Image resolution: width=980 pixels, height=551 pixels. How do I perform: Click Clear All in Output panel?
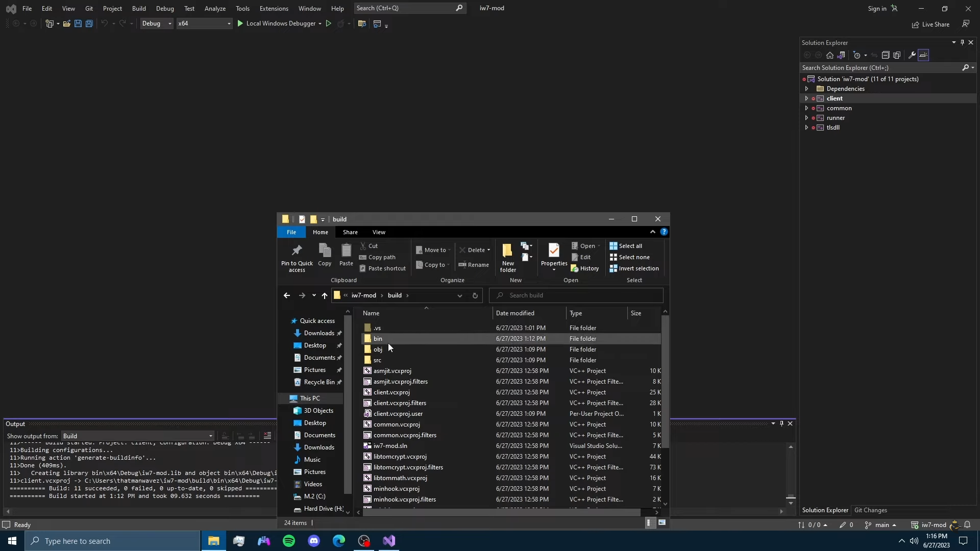pyautogui.click(x=267, y=436)
